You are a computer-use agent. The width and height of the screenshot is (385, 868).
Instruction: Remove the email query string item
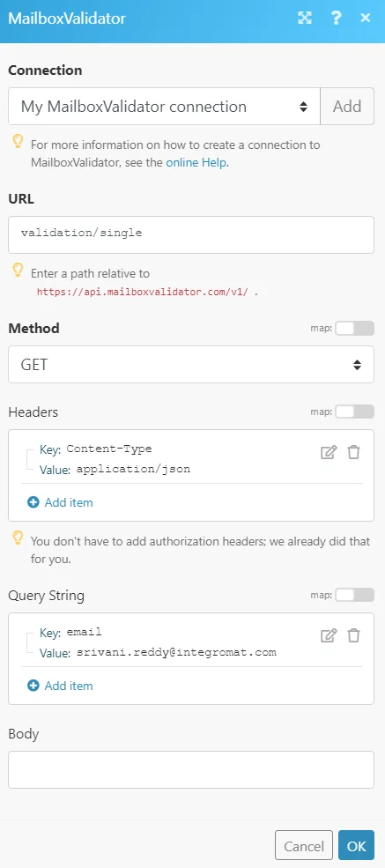pos(353,635)
